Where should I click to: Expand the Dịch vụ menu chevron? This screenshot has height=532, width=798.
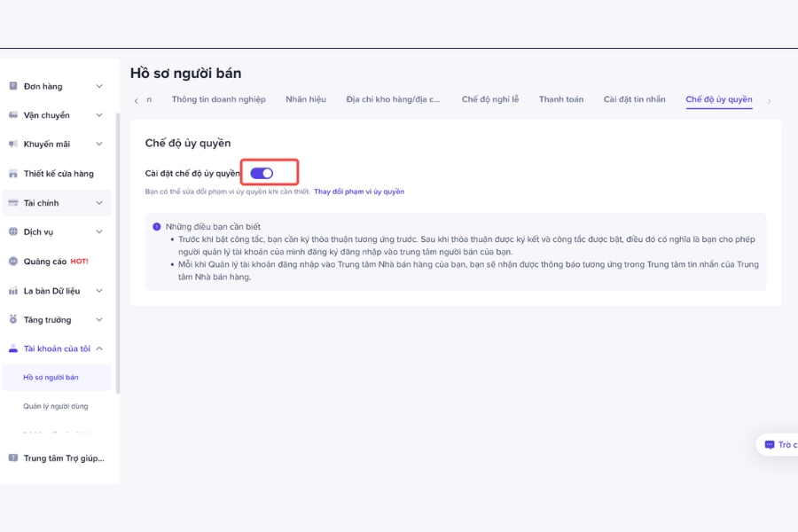(x=99, y=231)
